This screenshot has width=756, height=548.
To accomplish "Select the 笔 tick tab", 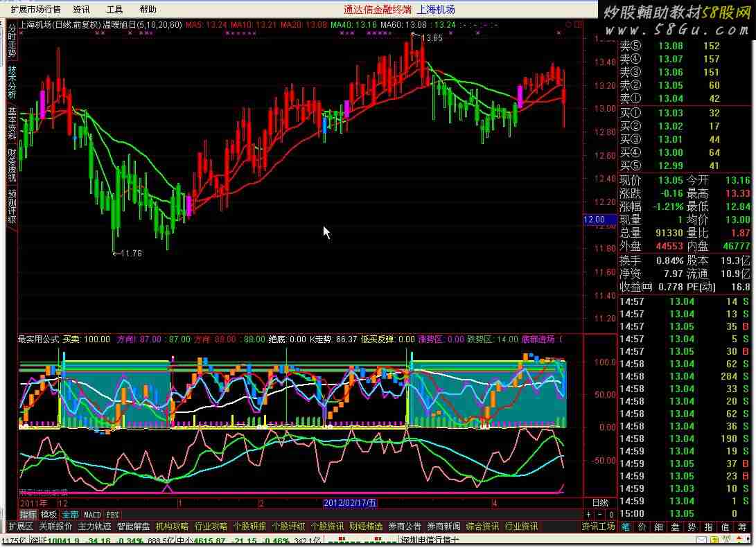I will [x=625, y=527].
